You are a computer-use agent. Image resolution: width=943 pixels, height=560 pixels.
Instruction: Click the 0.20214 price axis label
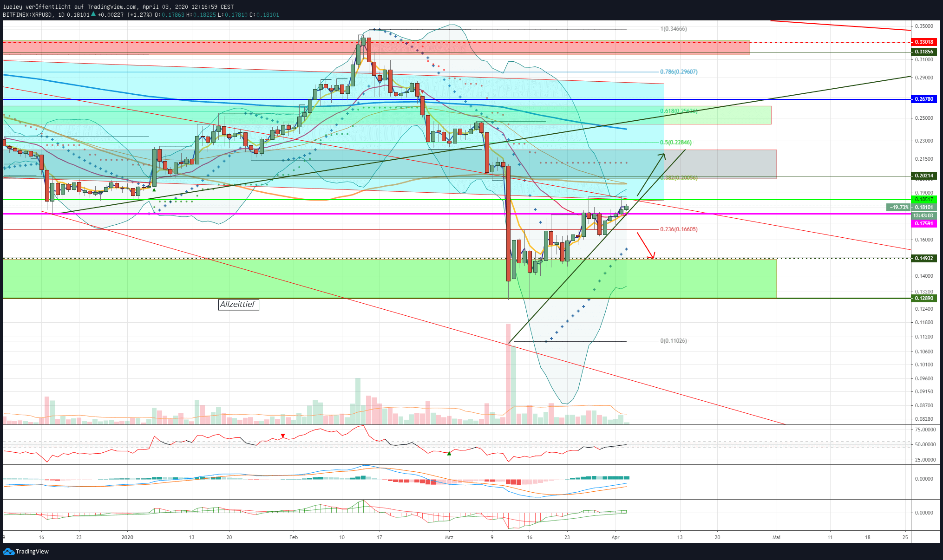click(x=924, y=176)
